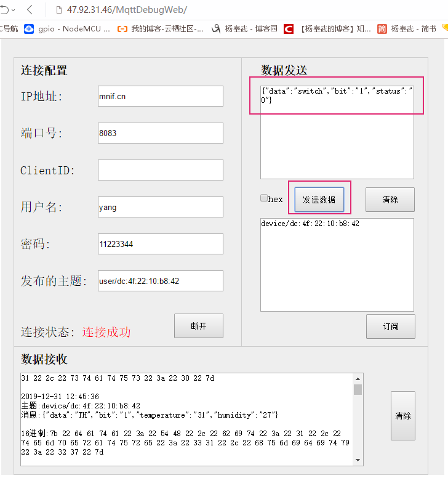Click the up arrow of the received data scrollbar
The height and width of the screenshot is (478, 448).
[358, 379]
